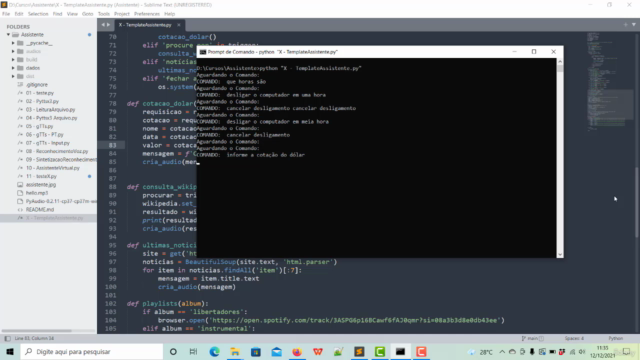Open the Preferences menu
This screenshot has height=360, width=640.
click(147, 14)
